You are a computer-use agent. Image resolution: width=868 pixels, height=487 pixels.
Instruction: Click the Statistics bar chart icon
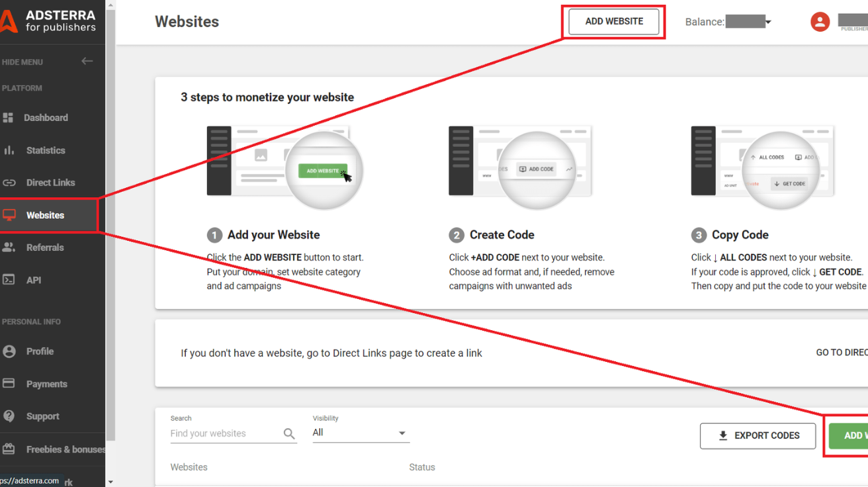pos(9,150)
